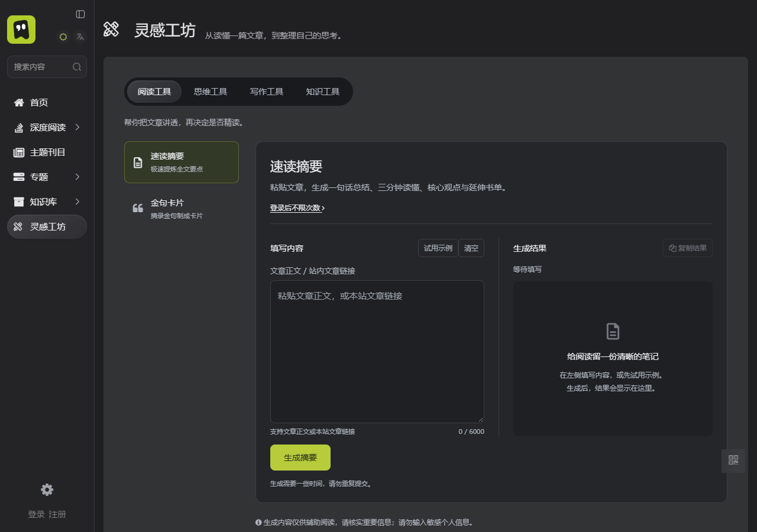Image resolution: width=757 pixels, height=532 pixels.
Task: Toggle light/dark theme sun icon
Action: coord(63,37)
